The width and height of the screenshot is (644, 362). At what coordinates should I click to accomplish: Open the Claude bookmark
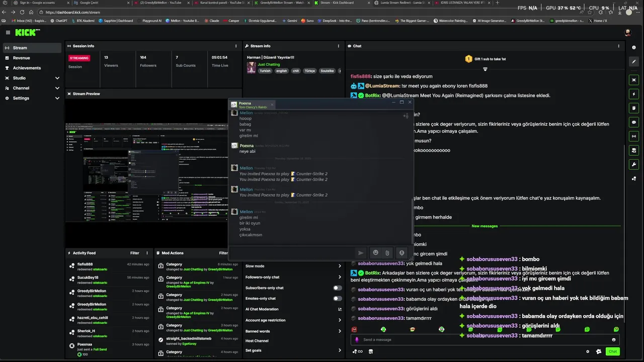pos(212,21)
